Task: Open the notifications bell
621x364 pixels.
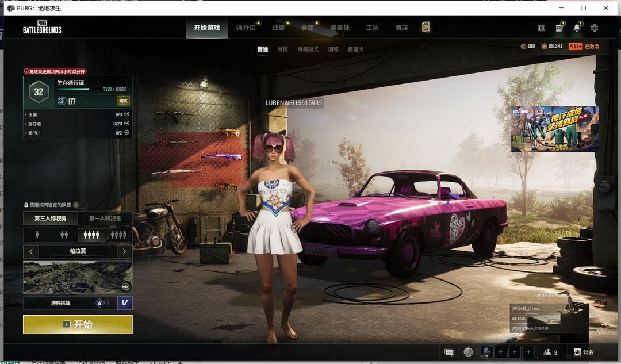Action: point(577,28)
